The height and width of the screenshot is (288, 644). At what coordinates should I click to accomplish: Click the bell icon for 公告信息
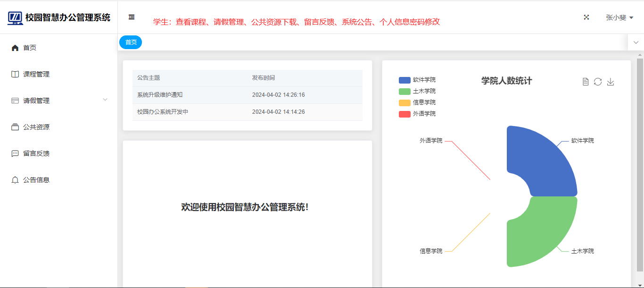pos(15,180)
